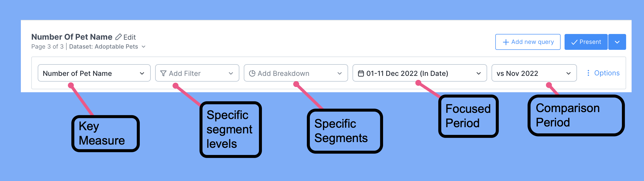The height and width of the screenshot is (181, 644).
Task: Expand the Number of Pet Name measure dropdown
Action: point(143,73)
